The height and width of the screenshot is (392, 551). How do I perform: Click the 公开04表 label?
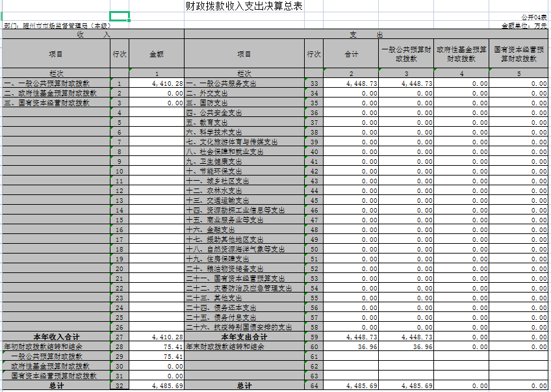click(x=533, y=17)
